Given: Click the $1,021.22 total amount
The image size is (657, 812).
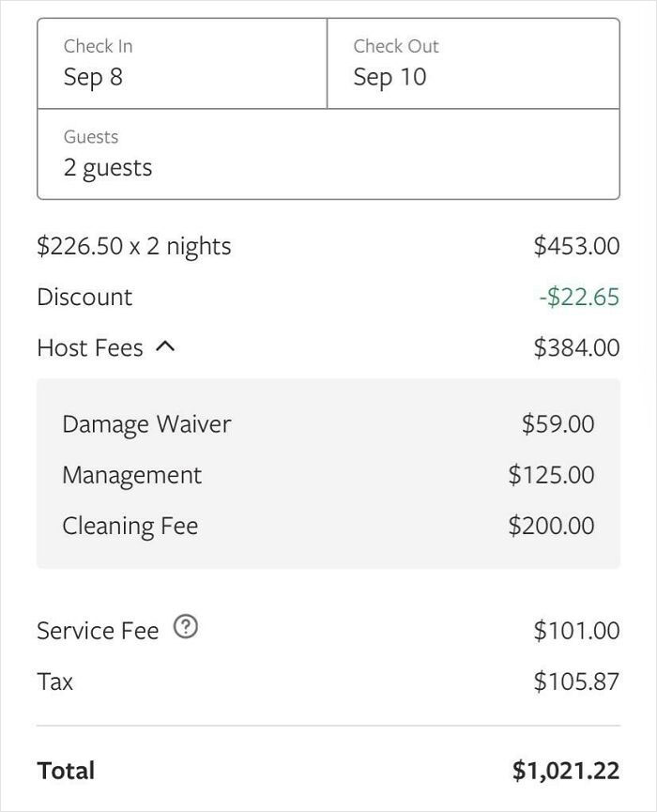Looking at the screenshot, I should coord(566,771).
